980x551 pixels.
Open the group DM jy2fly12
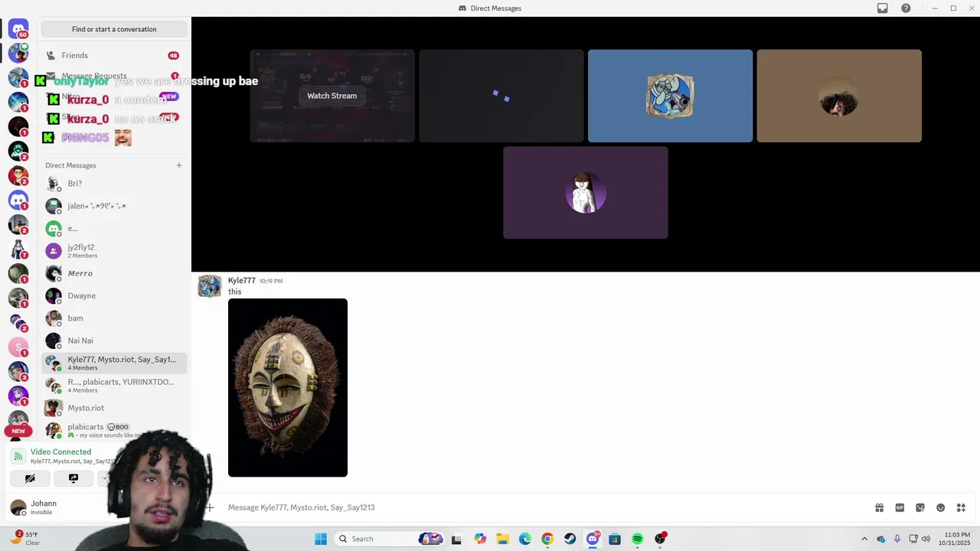(x=114, y=251)
